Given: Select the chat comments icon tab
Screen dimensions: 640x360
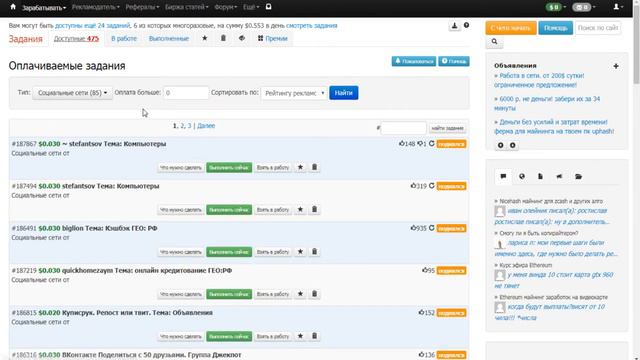Looking at the screenshot, I should (503, 176).
